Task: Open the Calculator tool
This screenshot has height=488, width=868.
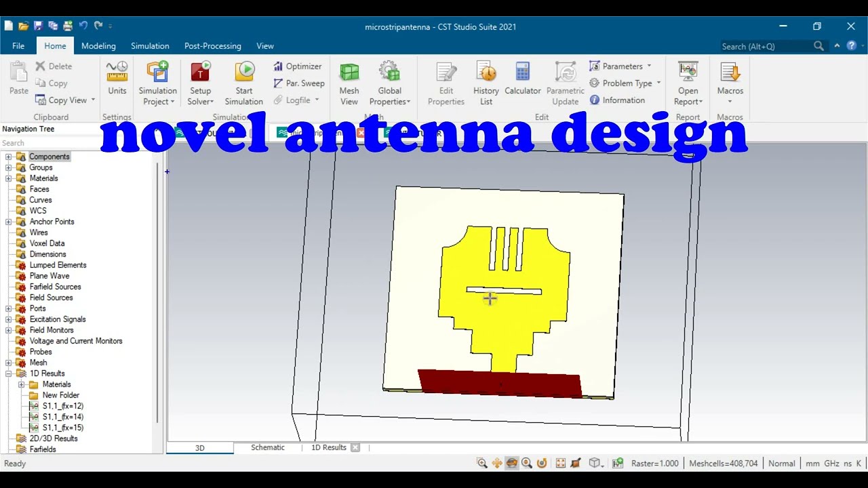Action: pos(523,78)
